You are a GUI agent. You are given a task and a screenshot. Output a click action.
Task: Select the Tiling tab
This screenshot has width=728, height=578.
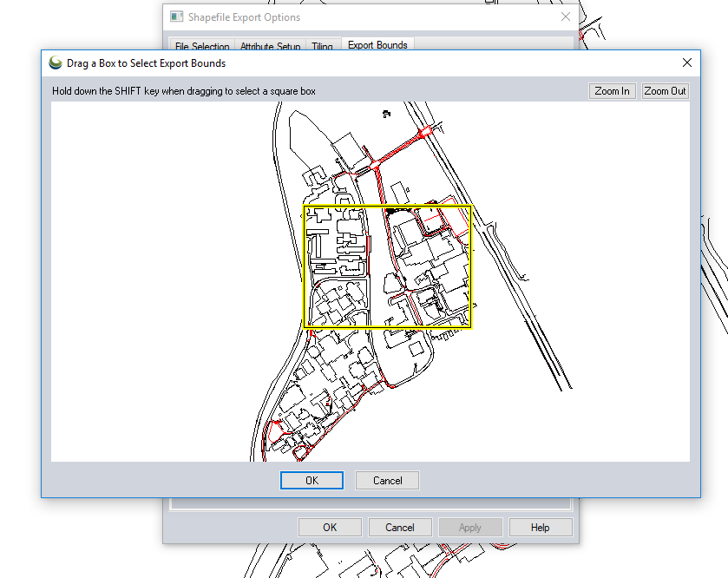[322, 47]
